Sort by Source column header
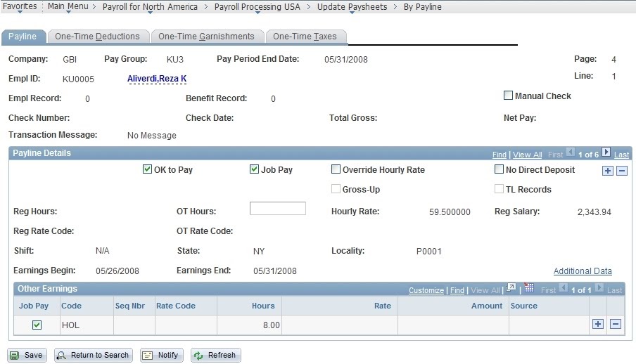Viewport: 636px width, 364px height. (523, 306)
